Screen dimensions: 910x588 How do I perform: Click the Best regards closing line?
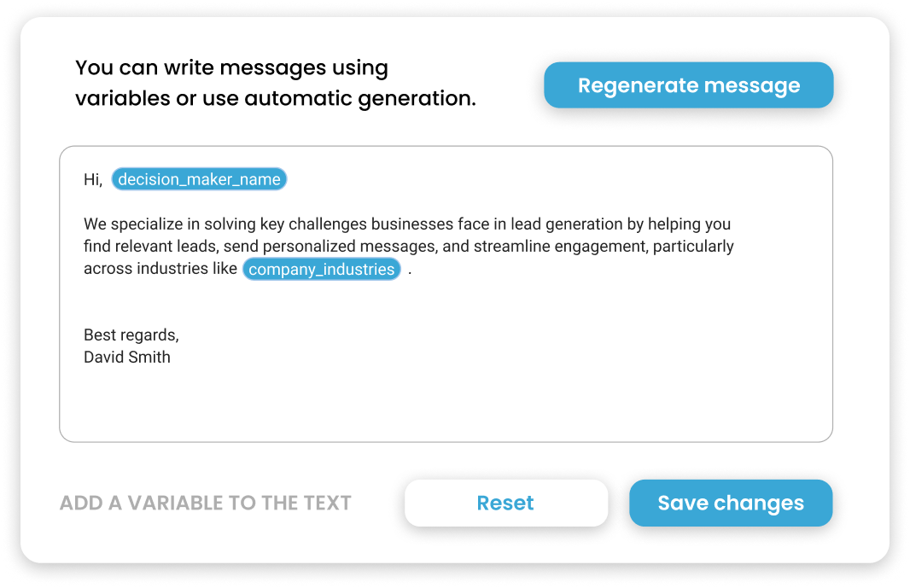pyautogui.click(x=131, y=335)
